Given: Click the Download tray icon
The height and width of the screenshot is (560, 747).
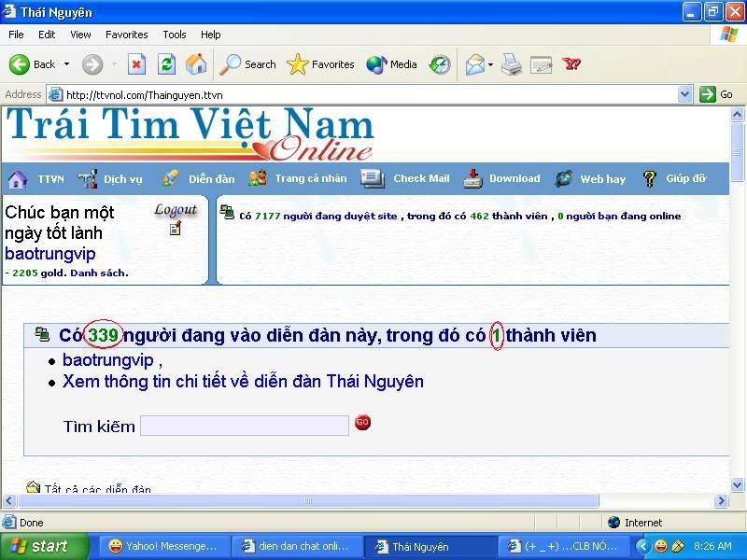Looking at the screenshot, I should [x=472, y=178].
